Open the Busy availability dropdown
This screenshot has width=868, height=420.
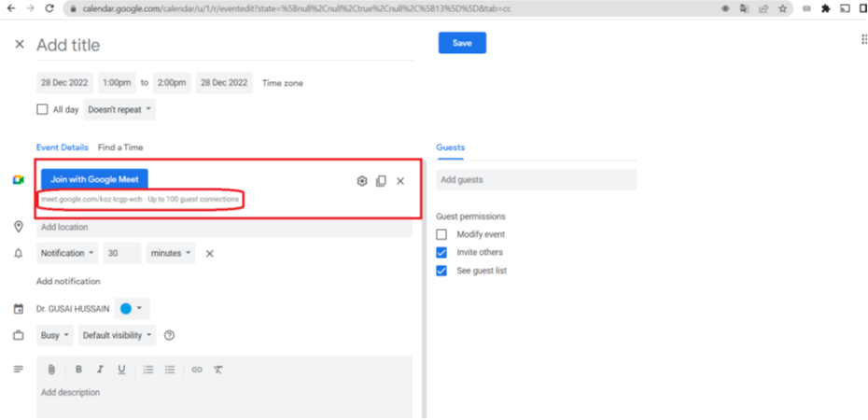click(54, 335)
